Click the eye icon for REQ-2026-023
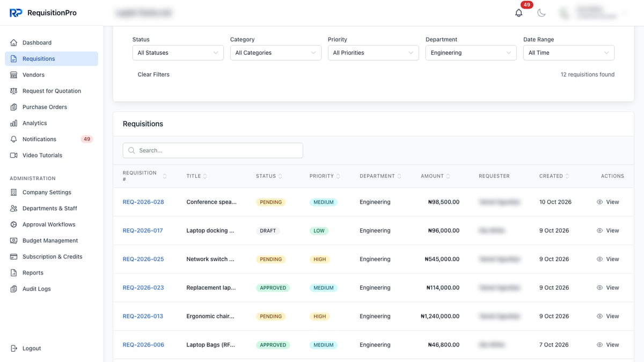Image resolution: width=644 pixels, height=362 pixels. pos(599,288)
